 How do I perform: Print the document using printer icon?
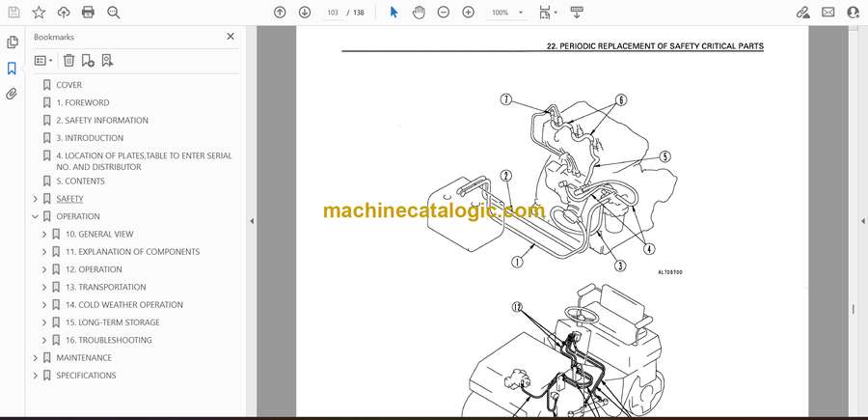(89, 13)
